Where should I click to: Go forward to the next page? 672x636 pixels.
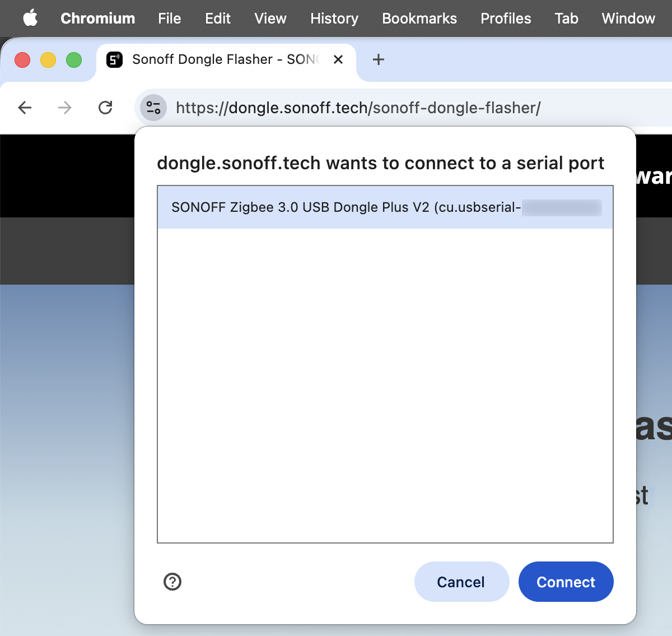point(65,108)
